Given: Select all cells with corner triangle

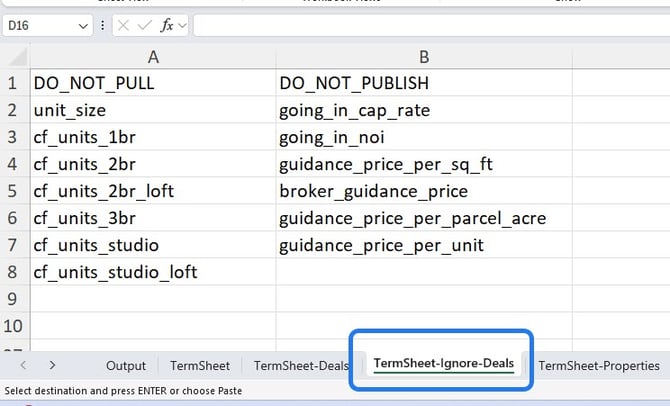Looking at the screenshot, I should pyautogui.click(x=17, y=57).
